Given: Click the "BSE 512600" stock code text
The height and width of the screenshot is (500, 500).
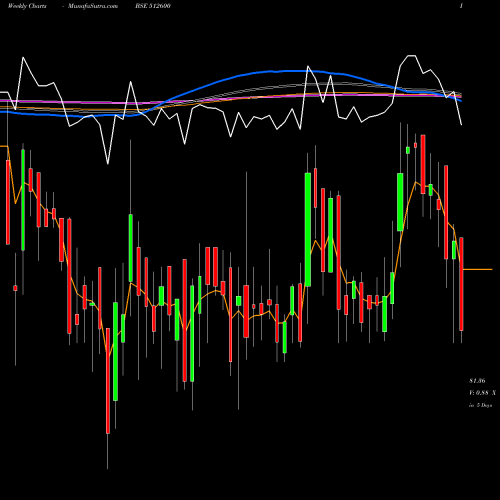Looking at the screenshot, I should [153, 6].
